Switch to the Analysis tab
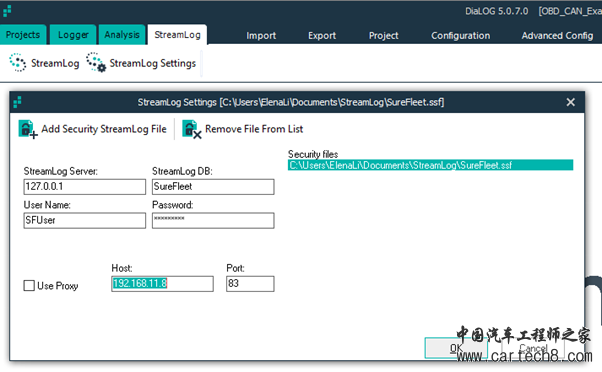602x372 pixels. click(x=122, y=35)
